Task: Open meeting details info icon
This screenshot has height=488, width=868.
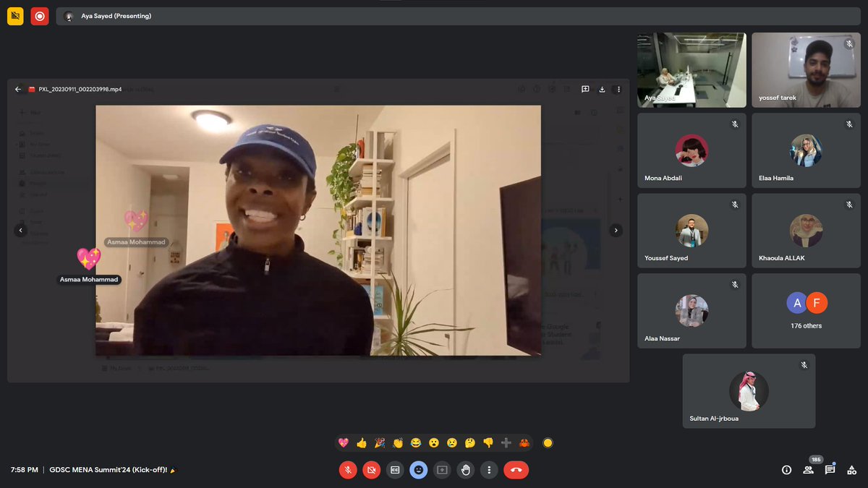Action: [x=786, y=470]
